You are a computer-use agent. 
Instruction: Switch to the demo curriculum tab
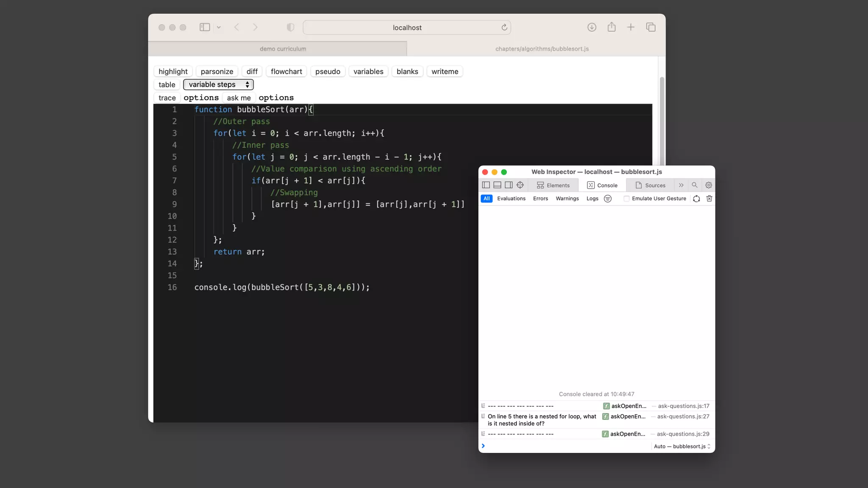click(283, 49)
